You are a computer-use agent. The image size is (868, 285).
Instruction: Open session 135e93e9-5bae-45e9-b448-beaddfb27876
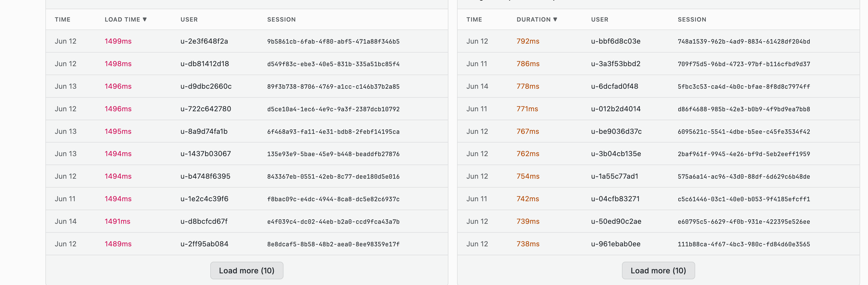click(x=333, y=154)
